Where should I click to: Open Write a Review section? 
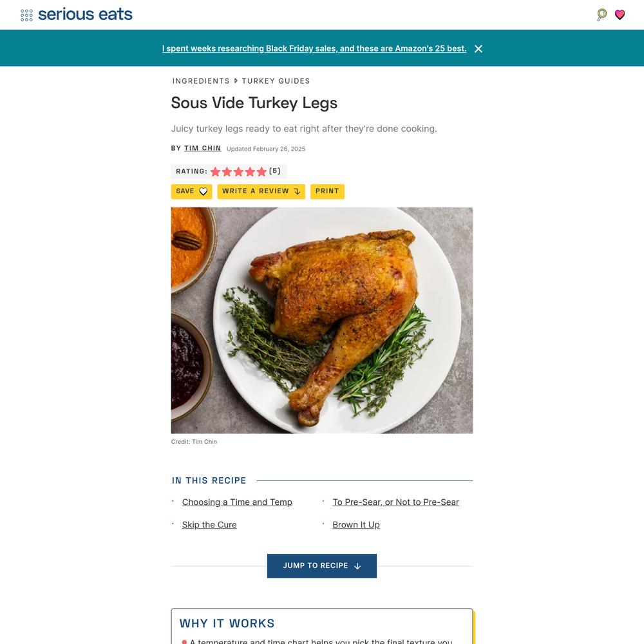click(261, 191)
